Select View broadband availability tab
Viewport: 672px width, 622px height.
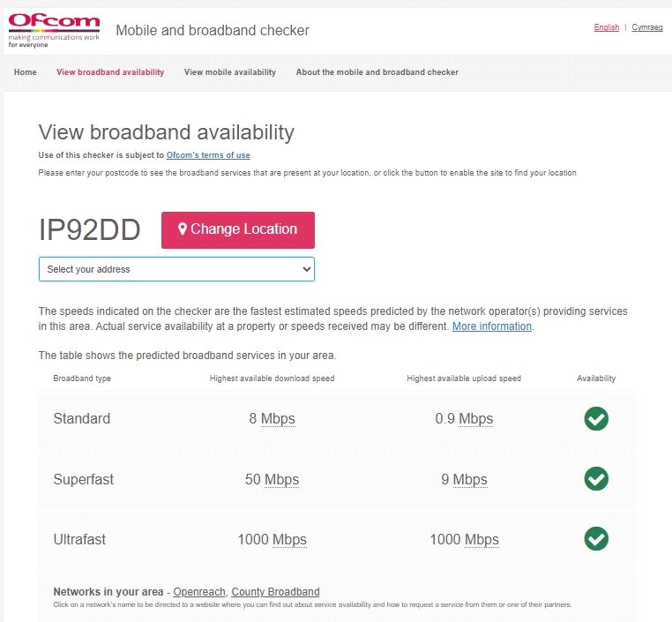(x=110, y=72)
